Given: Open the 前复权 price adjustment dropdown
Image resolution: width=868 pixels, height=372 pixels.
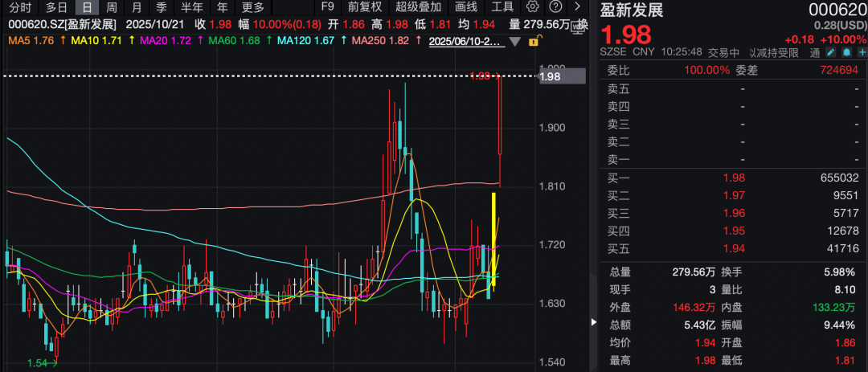Looking at the screenshot, I should click(364, 7).
